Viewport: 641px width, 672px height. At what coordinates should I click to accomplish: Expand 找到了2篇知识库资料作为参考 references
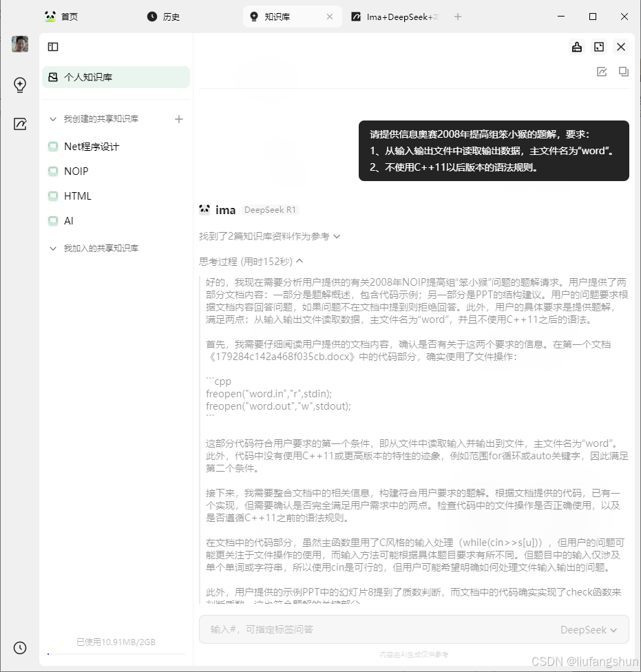pyautogui.click(x=269, y=237)
